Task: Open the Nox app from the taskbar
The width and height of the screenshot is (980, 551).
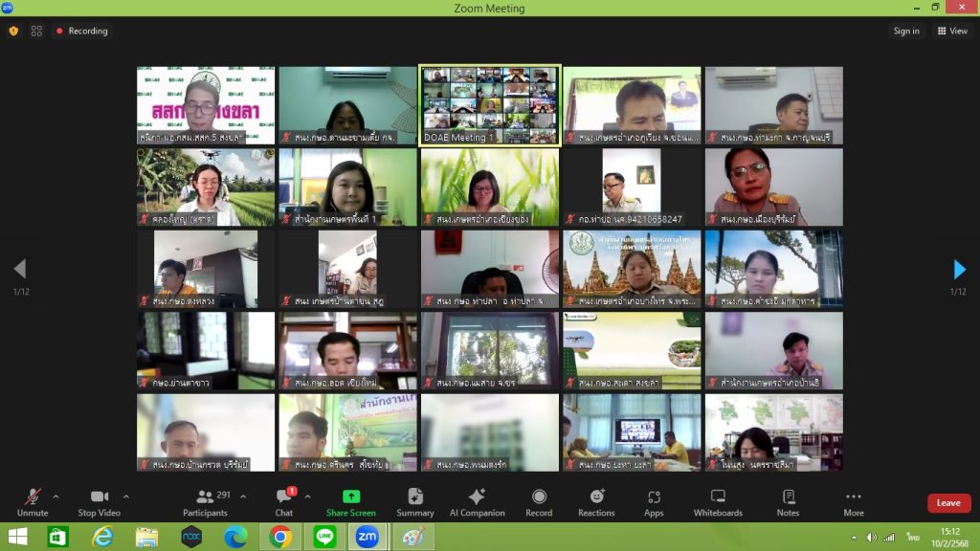Action: (191, 537)
